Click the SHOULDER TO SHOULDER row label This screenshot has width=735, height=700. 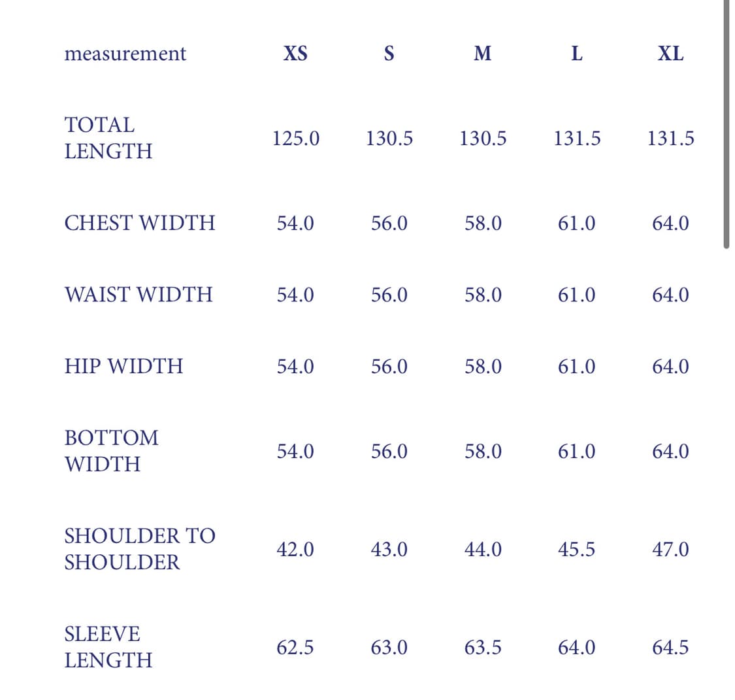pos(139,549)
